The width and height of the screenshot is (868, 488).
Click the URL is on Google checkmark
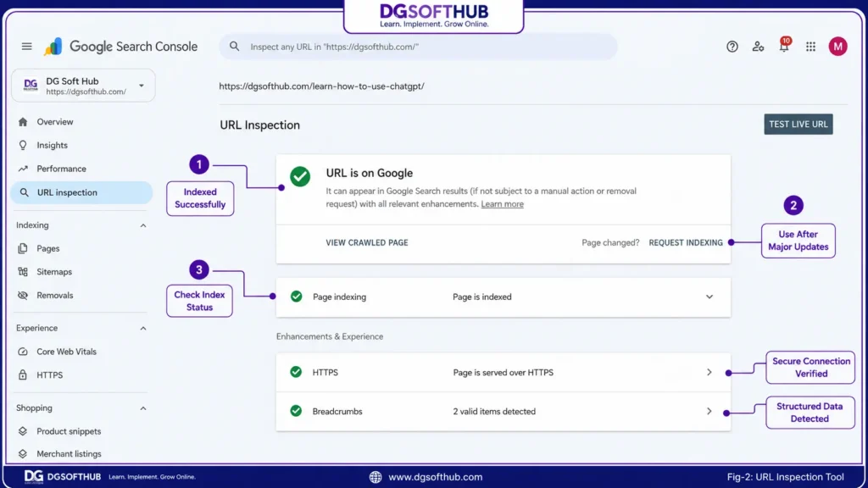coord(300,176)
